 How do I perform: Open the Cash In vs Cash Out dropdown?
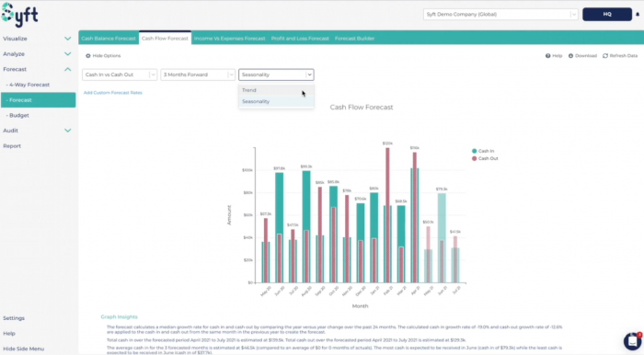[120, 74]
